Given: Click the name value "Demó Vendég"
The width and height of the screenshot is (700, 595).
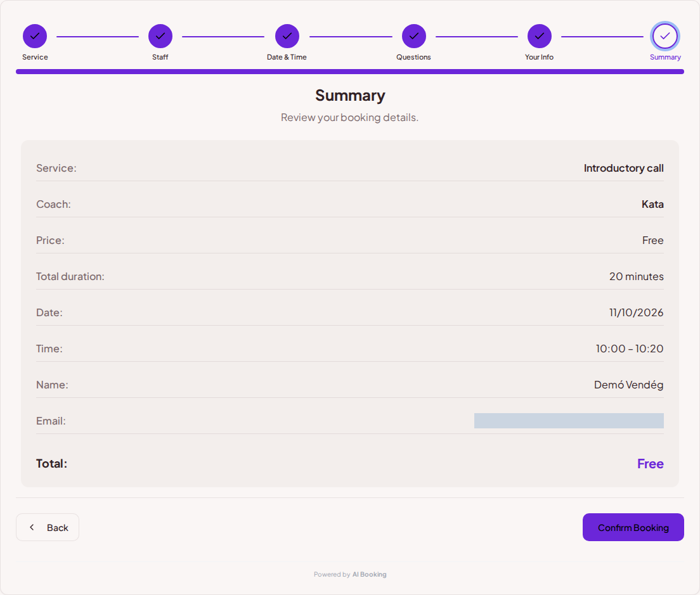Looking at the screenshot, I should pos(628,385).
